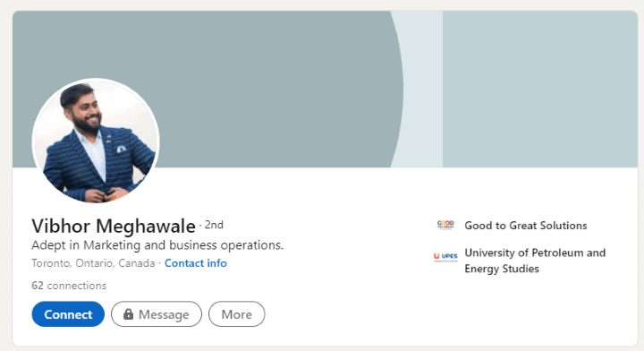View the 62 connections list
This screenshot has height=351, width=644.
[69, 286]
